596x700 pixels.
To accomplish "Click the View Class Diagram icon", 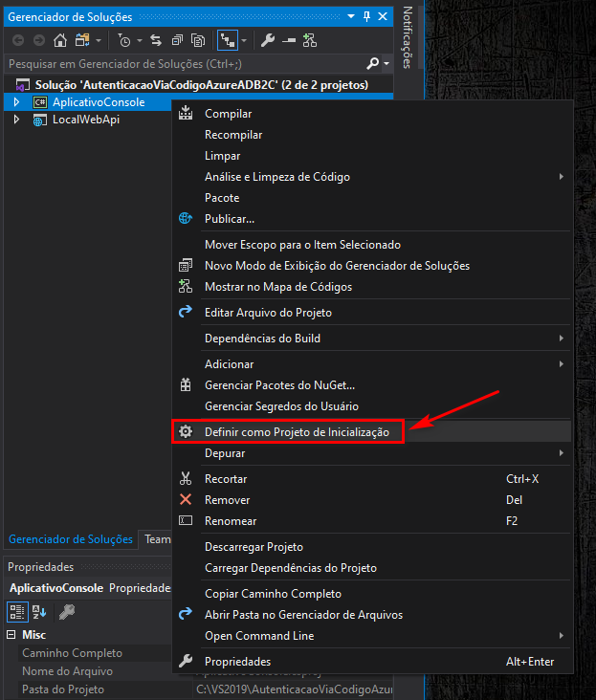I will pyautogui.click(x=309, y=40).
